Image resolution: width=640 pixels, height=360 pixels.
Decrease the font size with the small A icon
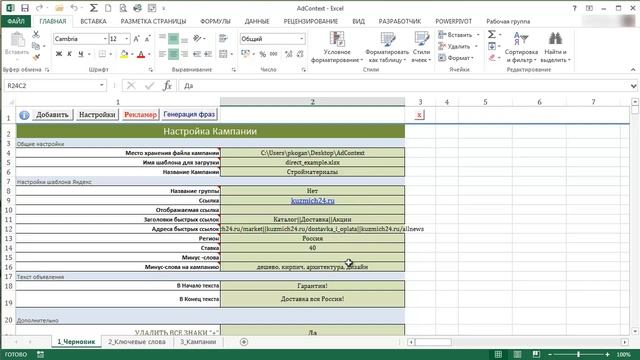tap(147, 39)
